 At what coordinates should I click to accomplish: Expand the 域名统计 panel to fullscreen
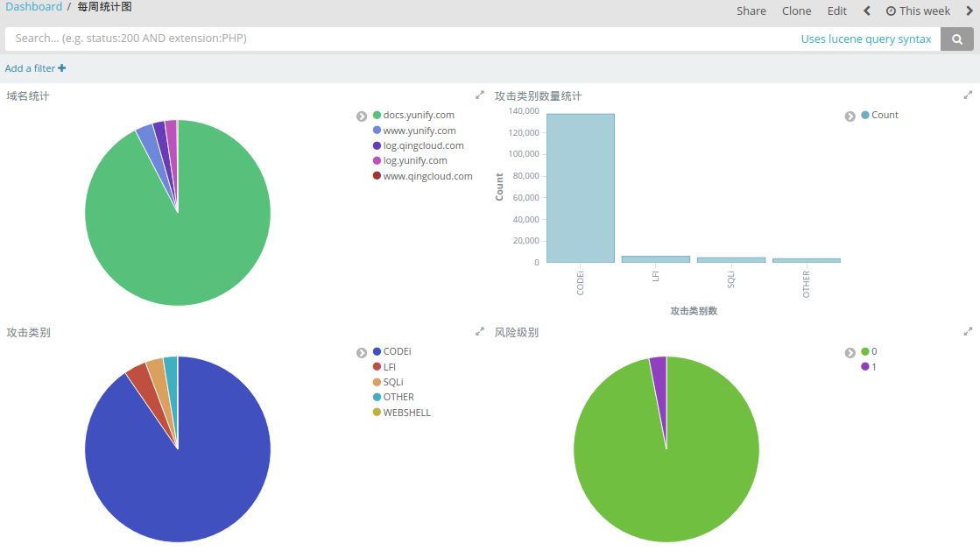click(x=480, y=95)
